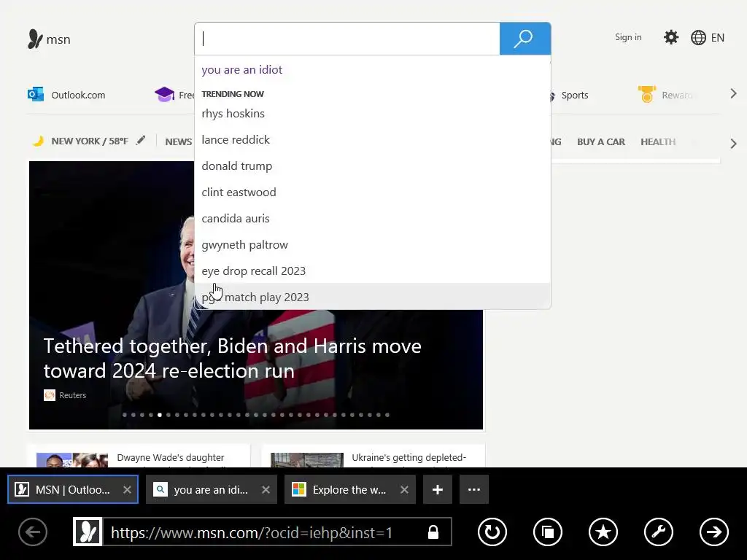Click the browser address bar URL
747x560 pixels.
pos(252,532)
